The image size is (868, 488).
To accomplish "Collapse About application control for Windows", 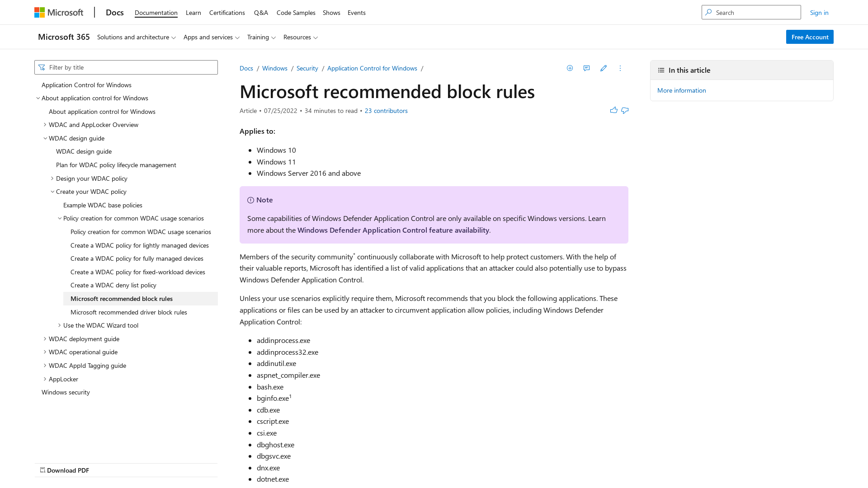I will point(38,98).
